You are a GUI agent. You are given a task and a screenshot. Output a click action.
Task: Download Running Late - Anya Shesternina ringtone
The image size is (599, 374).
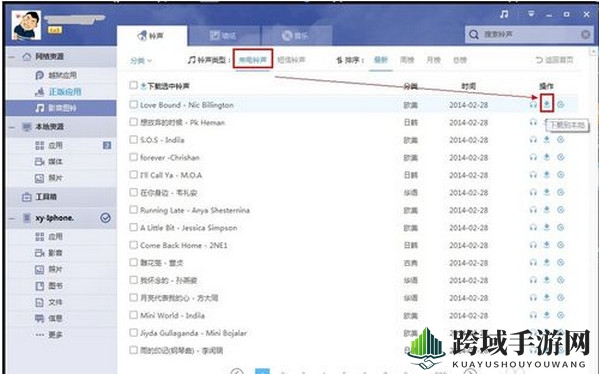coord(547,210)
